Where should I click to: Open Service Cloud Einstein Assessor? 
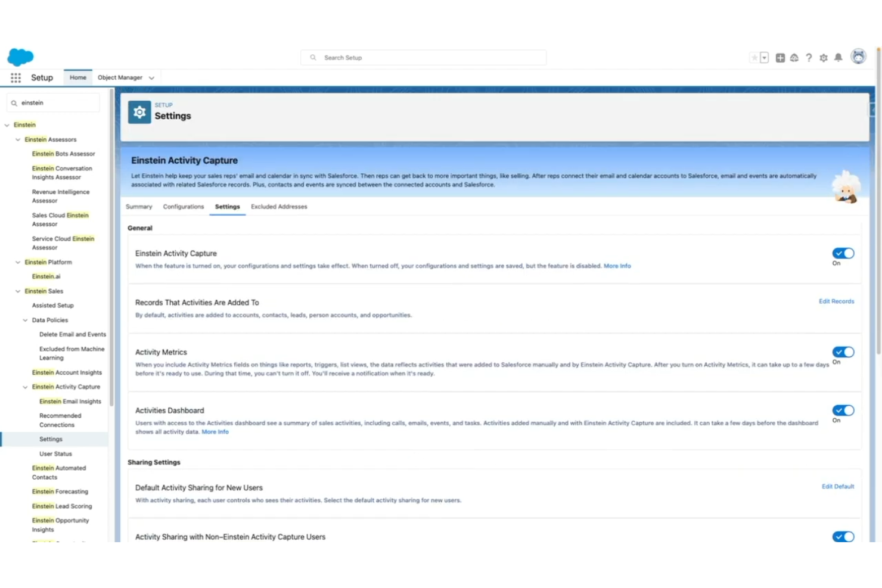coord(63,243)
